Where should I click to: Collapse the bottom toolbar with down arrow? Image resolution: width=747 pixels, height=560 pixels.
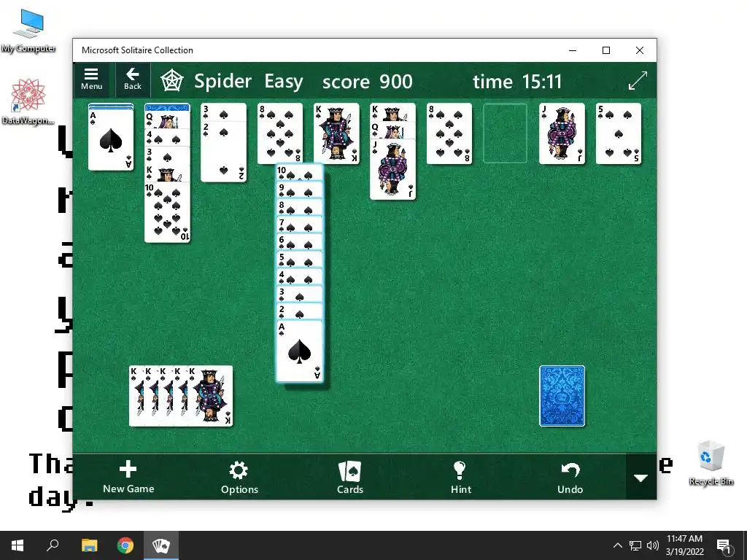pos(640,478)
